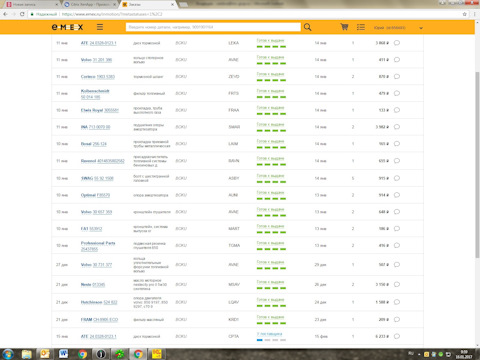The width and height of the screenshot is (480, 360).
Task: Open the Windows Start menu
Action: pos(8,354)
